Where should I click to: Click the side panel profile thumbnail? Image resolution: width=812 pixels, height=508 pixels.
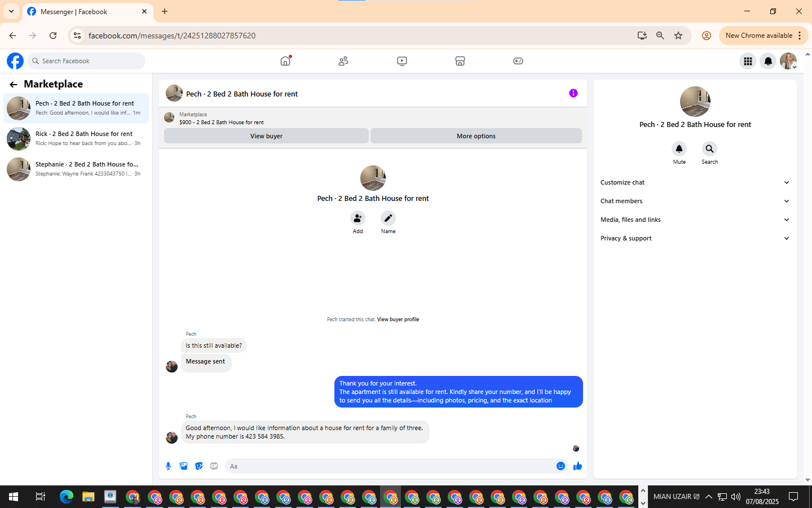(695, 102)
